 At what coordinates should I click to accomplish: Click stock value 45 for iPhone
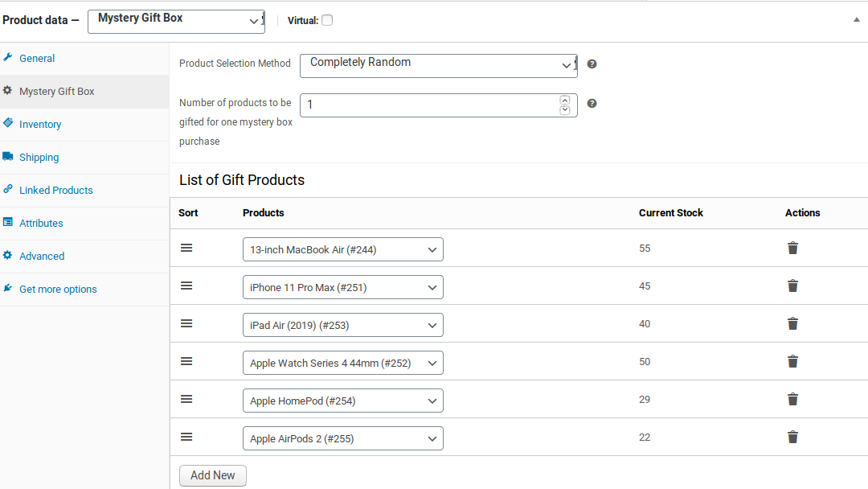tap(645, 286)
